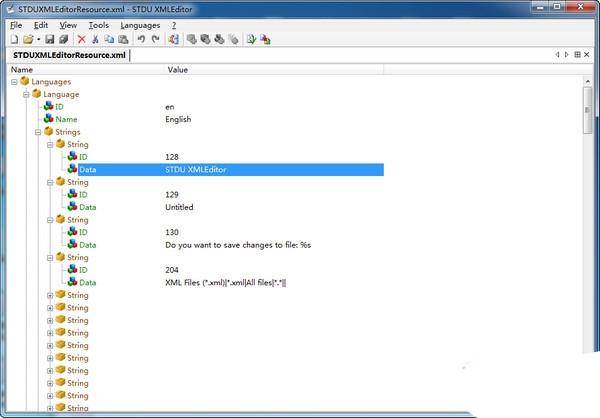Open the Languages menu
Viewport: 600px width, 418px height.
point(140,25)
